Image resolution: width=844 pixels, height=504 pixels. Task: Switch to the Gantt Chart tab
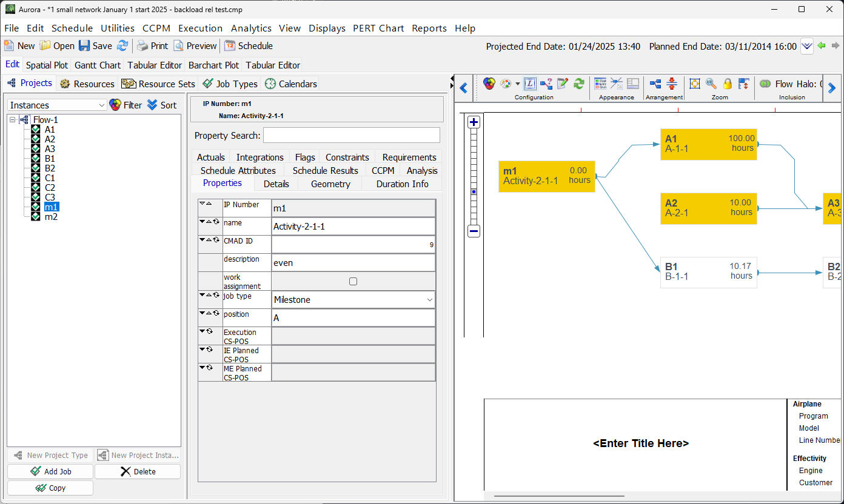coord(98,65)
